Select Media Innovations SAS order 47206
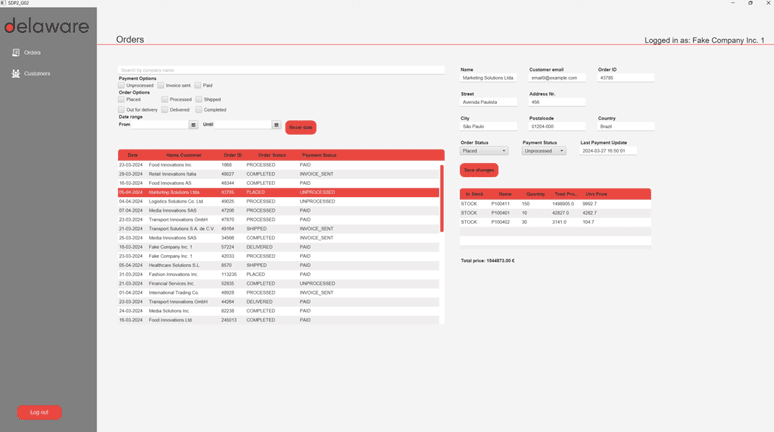Image resolution: width=774 pixels, height=432 pixels. click(278, 211)
